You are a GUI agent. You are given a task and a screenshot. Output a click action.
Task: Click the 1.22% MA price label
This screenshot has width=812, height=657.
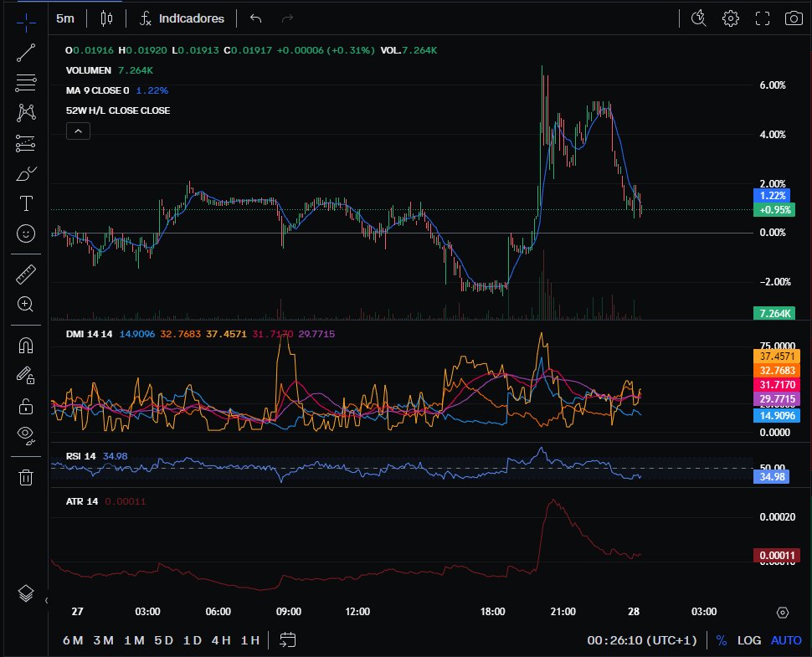click(x=772, y=196)
